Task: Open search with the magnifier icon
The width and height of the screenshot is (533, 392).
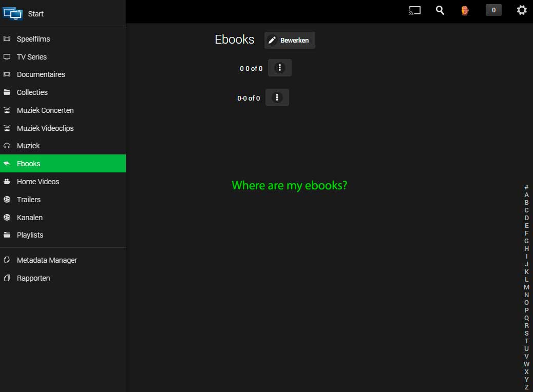Action: pos(440,10)
